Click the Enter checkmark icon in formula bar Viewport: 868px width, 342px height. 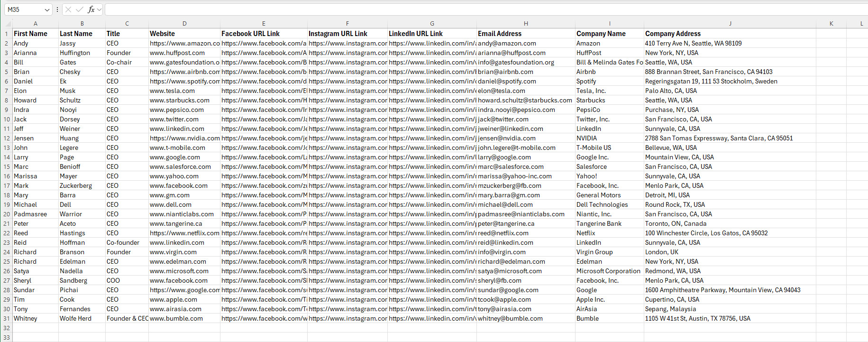(x=79, y=9)
